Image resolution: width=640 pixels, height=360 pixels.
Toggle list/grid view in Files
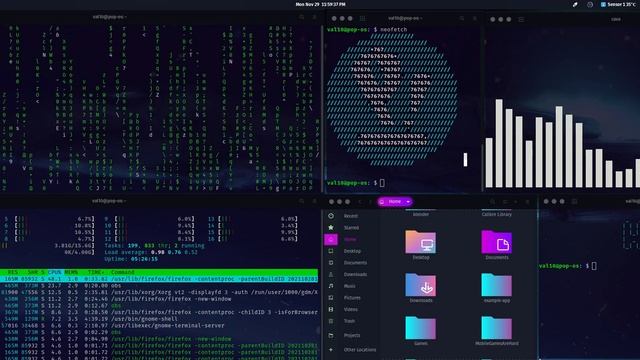(x=505, y=202)
